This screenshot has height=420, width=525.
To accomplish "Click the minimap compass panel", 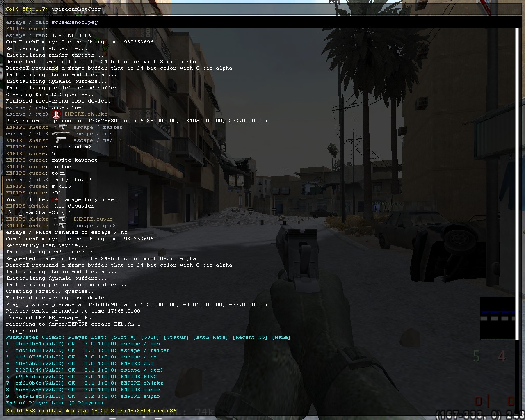I will (x=497, y=319).
